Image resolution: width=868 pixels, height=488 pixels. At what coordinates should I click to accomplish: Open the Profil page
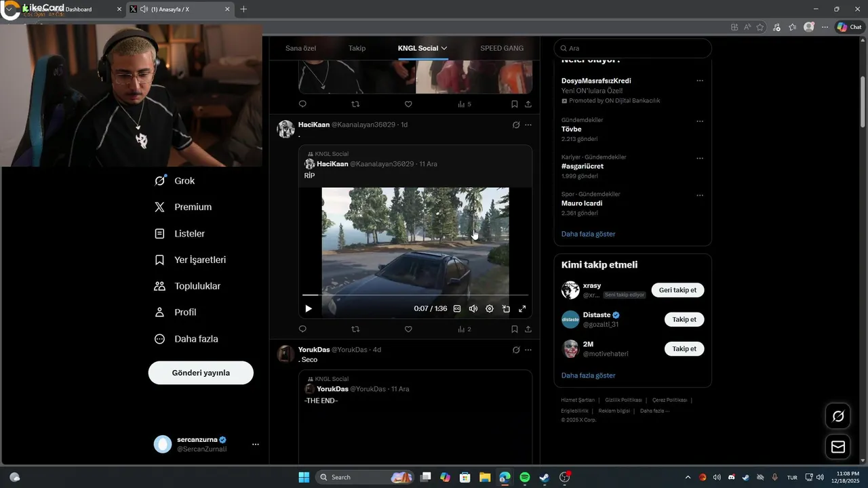176,312
